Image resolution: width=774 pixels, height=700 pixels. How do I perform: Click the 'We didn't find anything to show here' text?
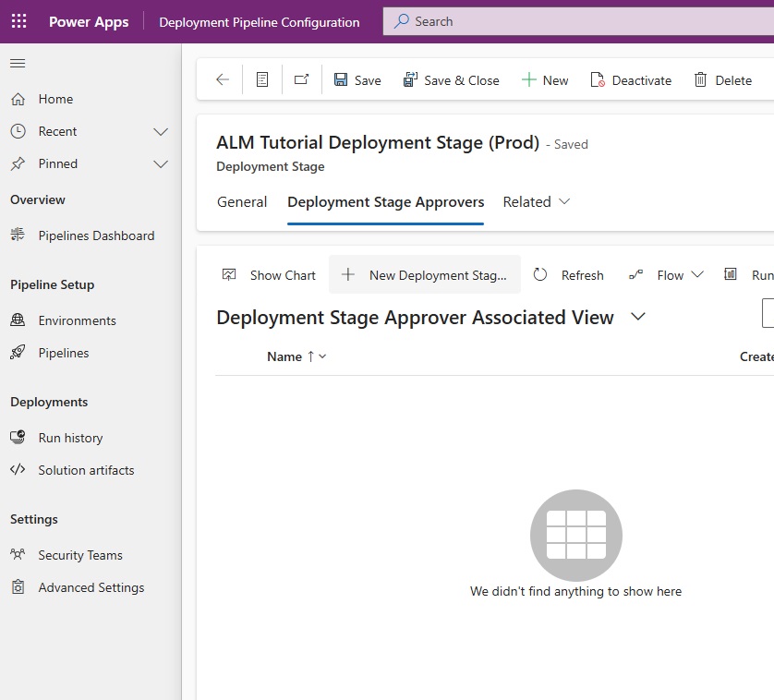(575, 591)
